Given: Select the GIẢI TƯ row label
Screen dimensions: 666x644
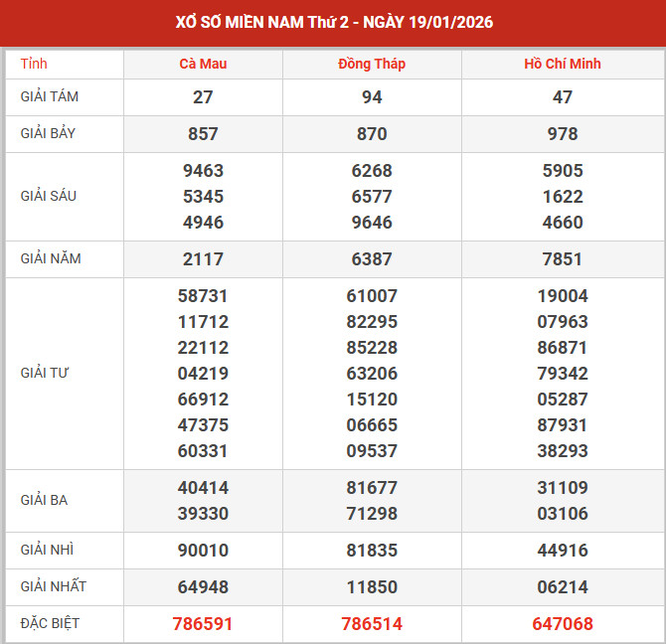Looking at the screenshot, I should (x=45, y=373).
